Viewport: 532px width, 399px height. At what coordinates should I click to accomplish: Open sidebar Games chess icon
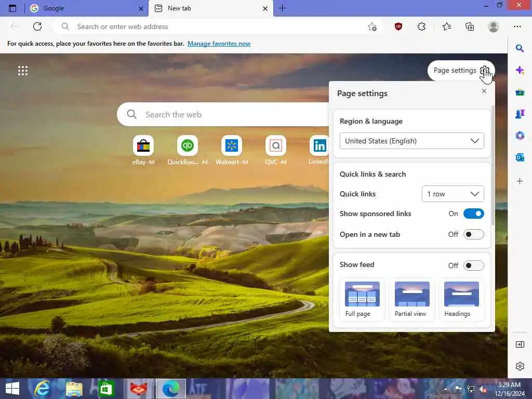(520, 114)
